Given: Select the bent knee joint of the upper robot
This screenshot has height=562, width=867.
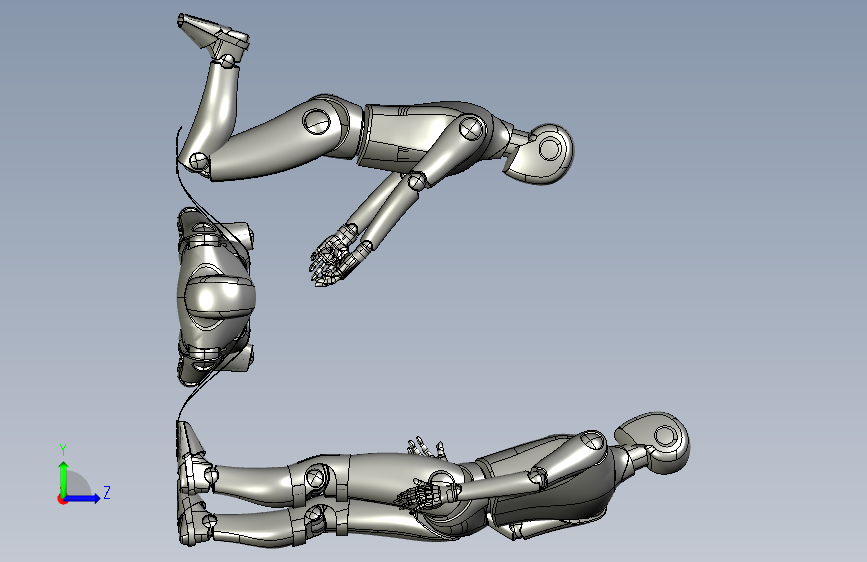Looking at the screenshot, I should (x=199, y=162).
